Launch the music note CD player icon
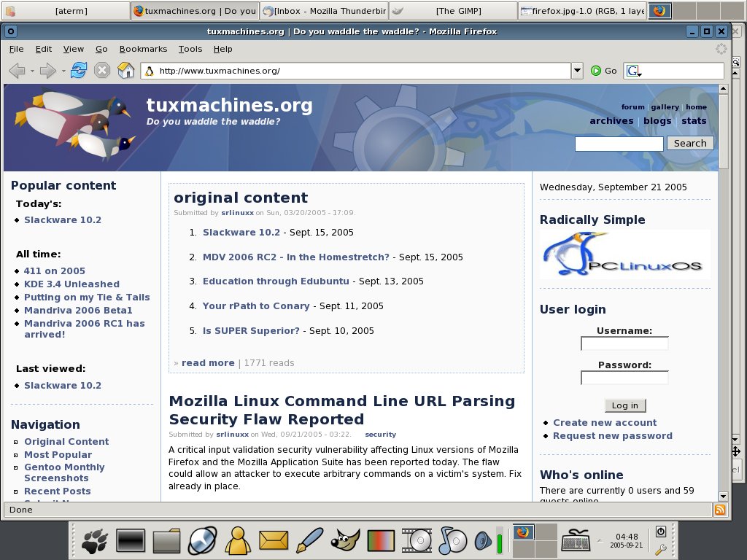Screen dimensions: 747x560 (452, 540)
